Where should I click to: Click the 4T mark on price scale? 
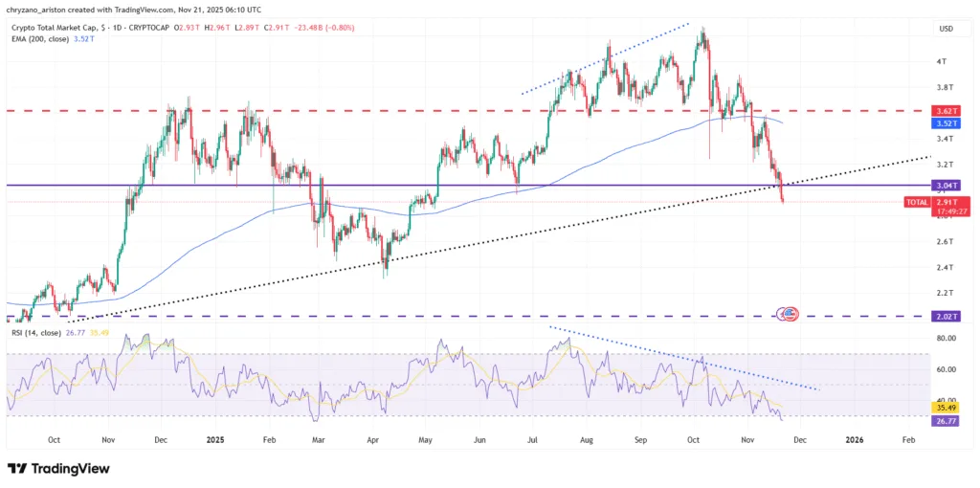(x=942, y=61)
